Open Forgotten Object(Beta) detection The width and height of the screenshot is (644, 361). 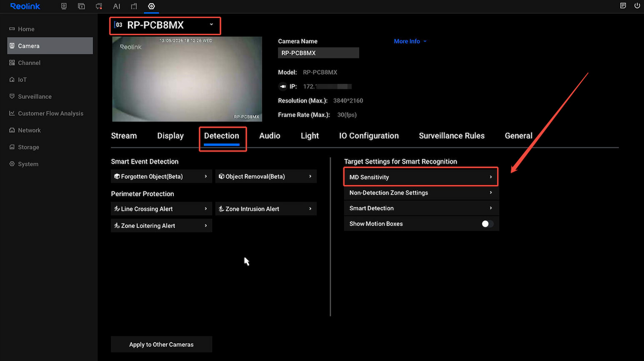[161, 177]
